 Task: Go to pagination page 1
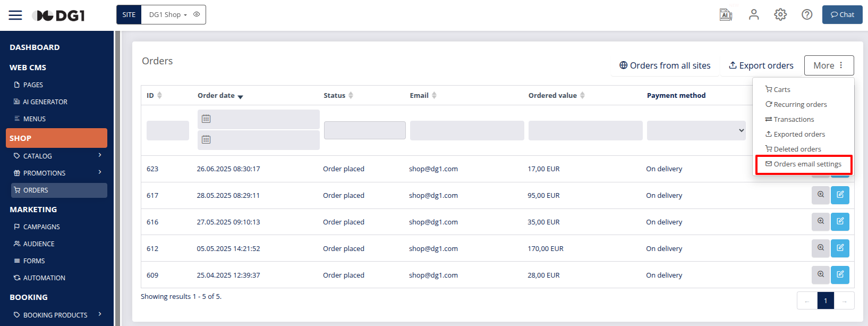point(826,300)
